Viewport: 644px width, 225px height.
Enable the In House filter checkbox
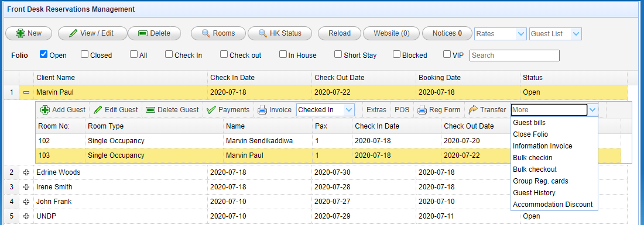(x=283, y=54)
